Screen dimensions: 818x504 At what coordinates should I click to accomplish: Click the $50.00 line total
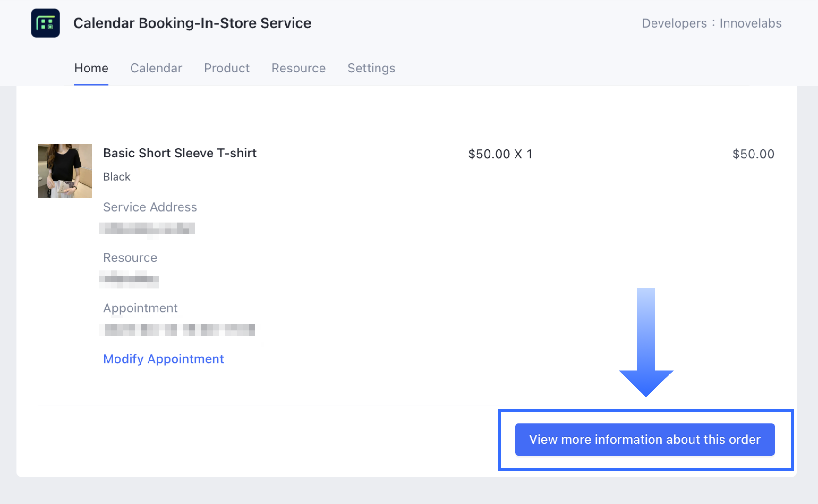pos(753,154)
